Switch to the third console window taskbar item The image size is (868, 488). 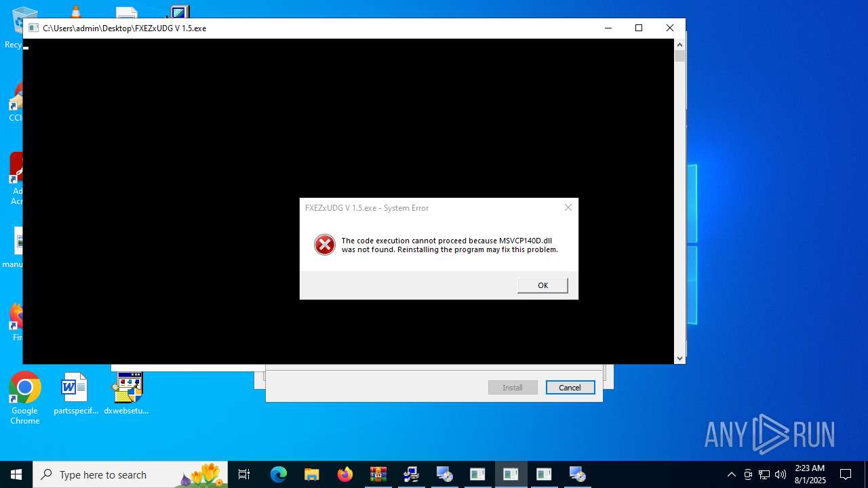(x=545, y=474)
